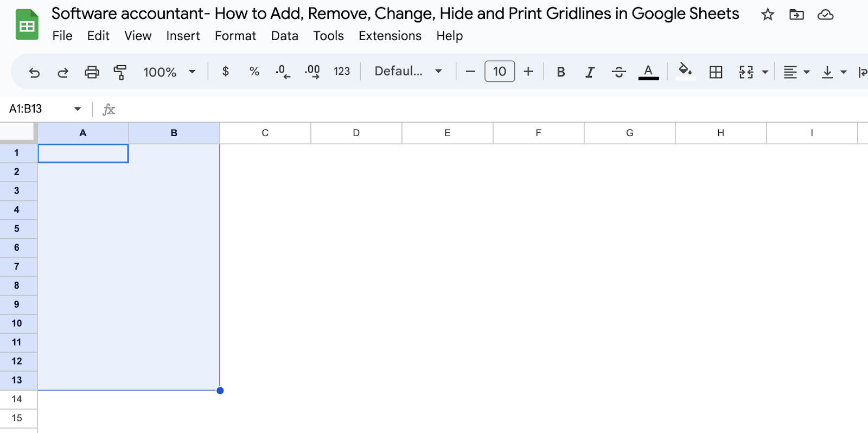Image resolution: width=868 pixels, height=433 pixels.
Task: Select column H header
Action: [x=721, y=133]
